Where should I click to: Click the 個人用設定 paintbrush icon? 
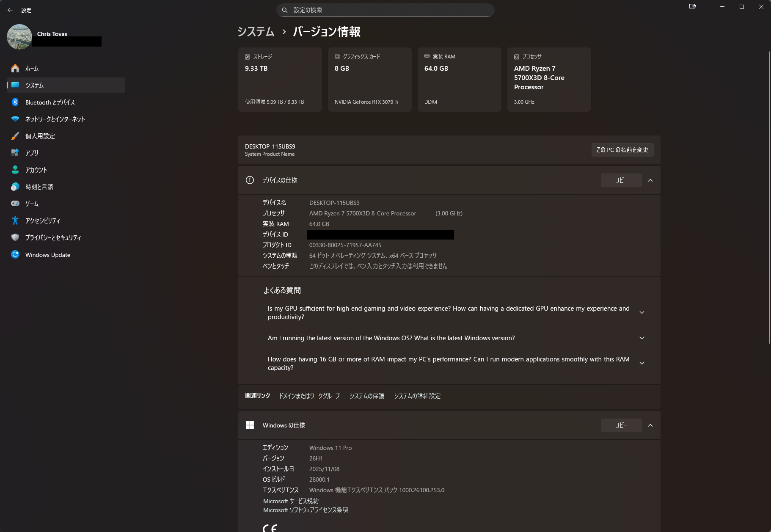[x=15, y=136]
